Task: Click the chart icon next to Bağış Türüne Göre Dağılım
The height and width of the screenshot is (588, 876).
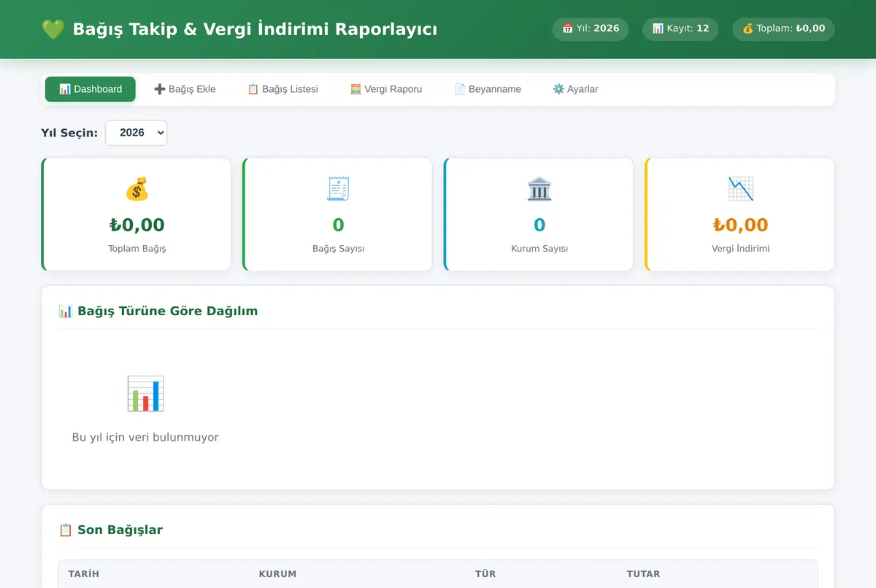Action: tap(66, 311)
